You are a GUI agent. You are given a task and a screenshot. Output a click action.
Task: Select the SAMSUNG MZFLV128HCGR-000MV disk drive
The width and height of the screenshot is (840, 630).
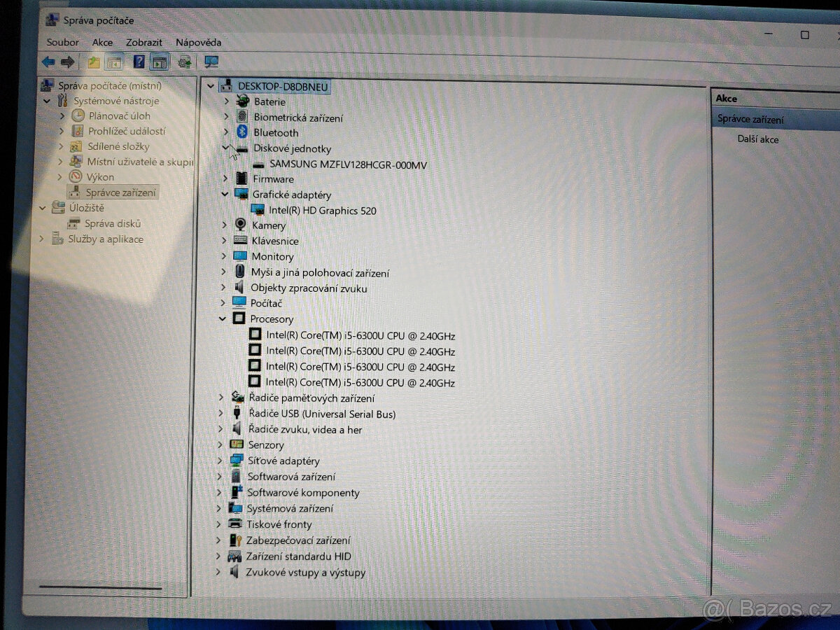coord(348,165)
